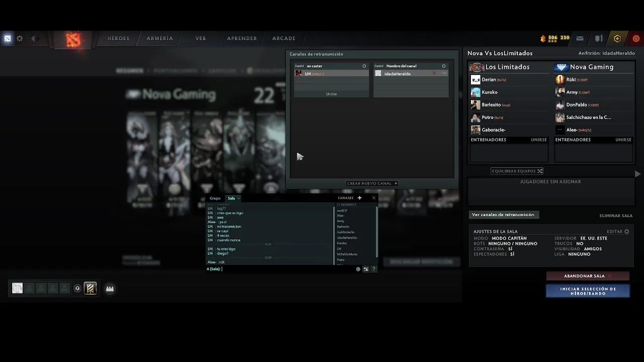The height and width of the screenshot is (362, 644).
Task: Click ABANDONAR SALA button
Action: pyautogui.click(x=588, y=276)
